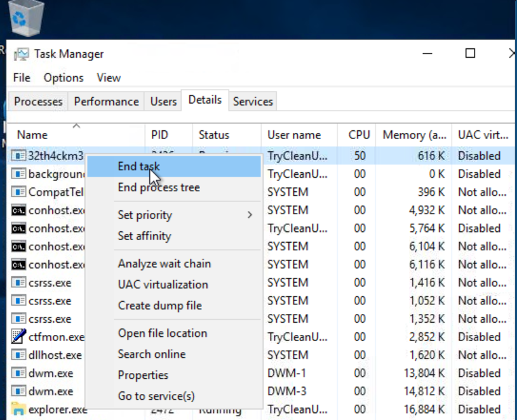Click Search online in context menu

point(174,354)
